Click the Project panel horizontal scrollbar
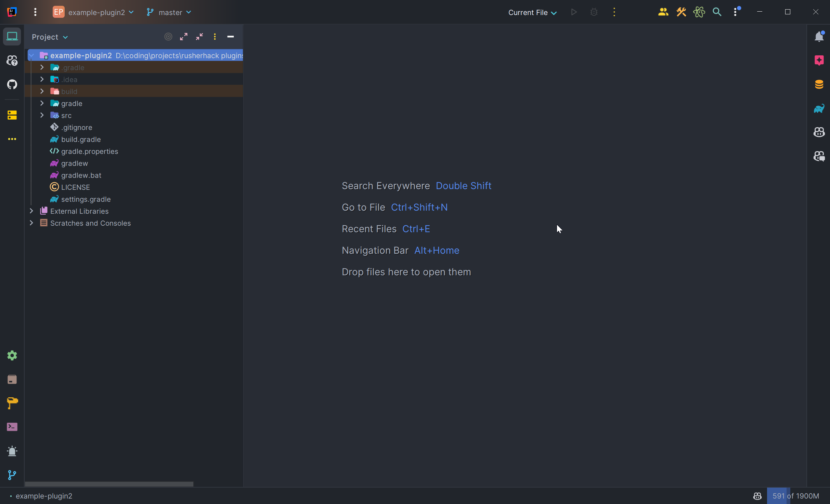The image size is (830, 504). point(109,484)
